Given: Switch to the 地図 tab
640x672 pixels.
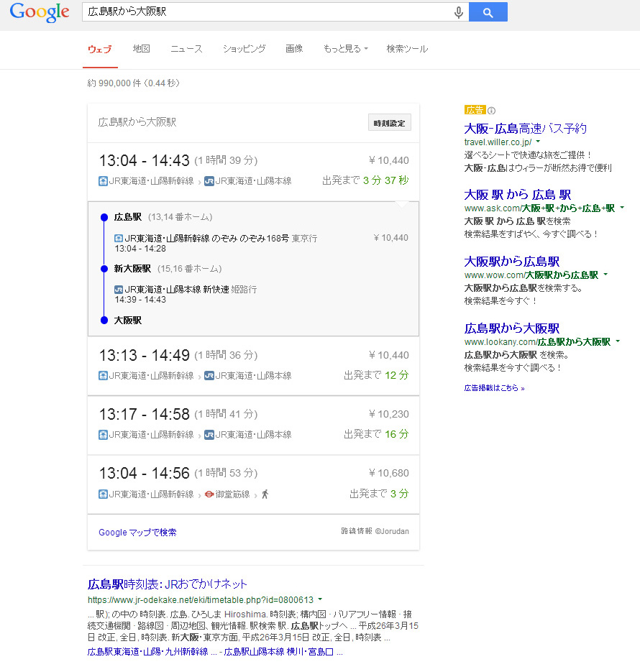Looking at the screenshot, I should click(142, 49).
